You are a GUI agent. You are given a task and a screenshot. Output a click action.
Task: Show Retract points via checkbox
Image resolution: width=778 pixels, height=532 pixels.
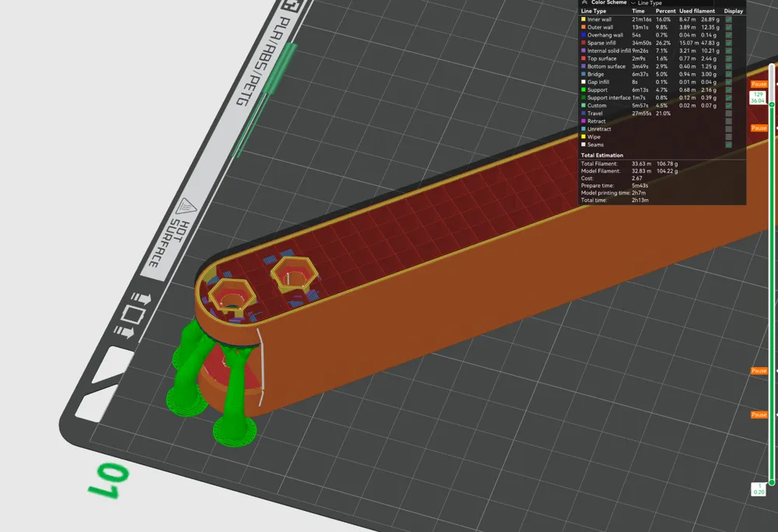[728, 121]
